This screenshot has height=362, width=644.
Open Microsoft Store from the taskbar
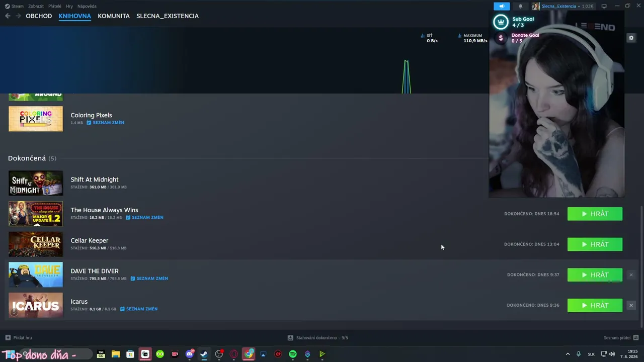130,354
